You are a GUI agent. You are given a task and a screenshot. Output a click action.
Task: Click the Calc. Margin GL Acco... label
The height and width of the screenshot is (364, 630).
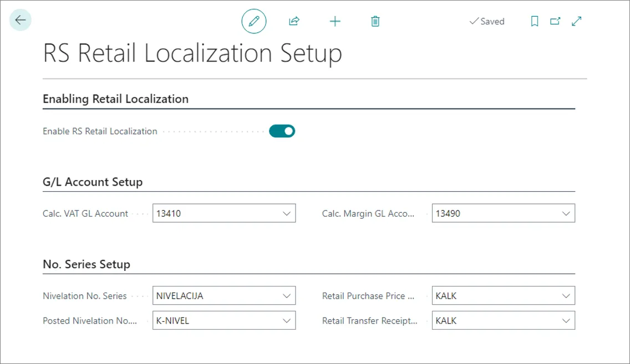coord(368,213)
